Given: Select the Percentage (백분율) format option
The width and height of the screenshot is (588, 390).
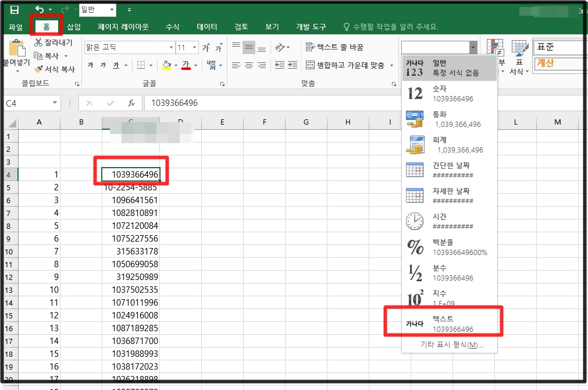Looking at the screenshot, I should pyautogui.click(x=449, y=247).
